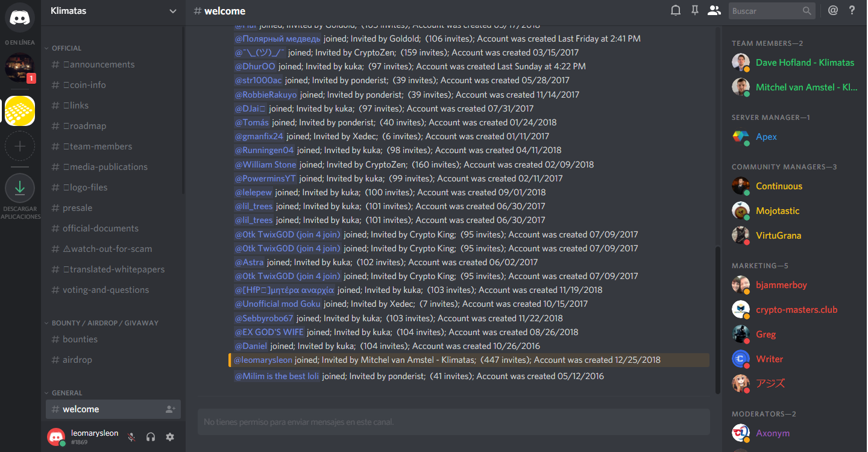Viewport: 868px width, 452px height.
Task: Open pinned messages pin icon
Action: coord(694,10)
